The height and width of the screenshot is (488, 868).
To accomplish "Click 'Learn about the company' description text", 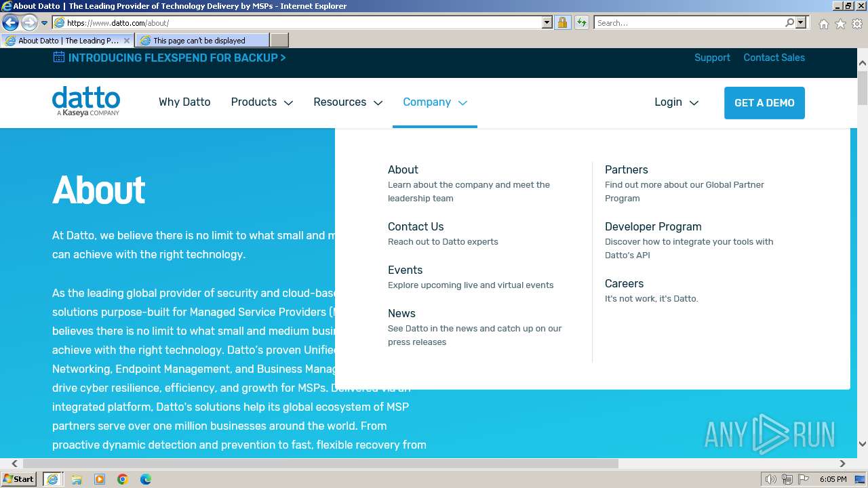I will [x=469, y=191].
